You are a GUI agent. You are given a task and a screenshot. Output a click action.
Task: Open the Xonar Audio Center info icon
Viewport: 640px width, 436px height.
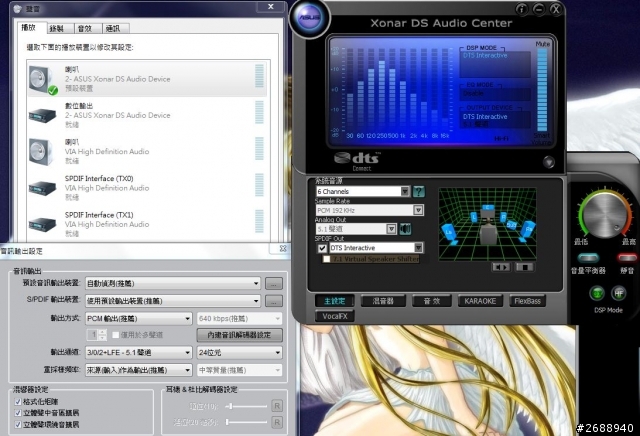click(x=521, y=9)
